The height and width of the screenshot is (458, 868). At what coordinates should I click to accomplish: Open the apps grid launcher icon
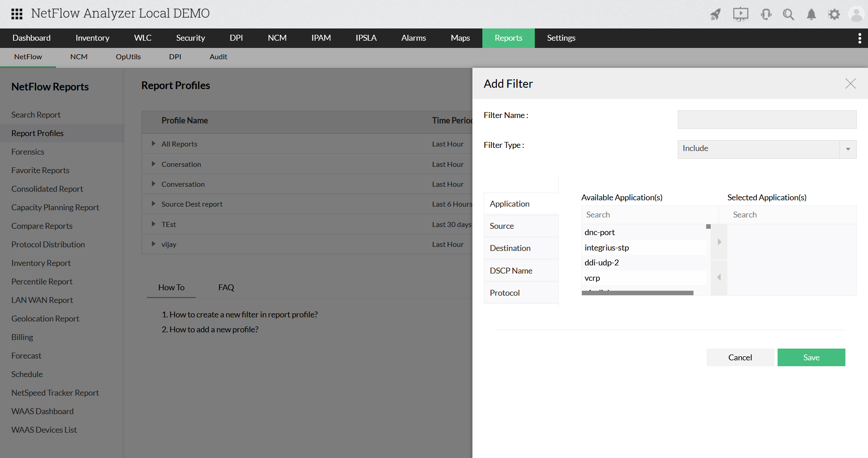coord(17,14)
